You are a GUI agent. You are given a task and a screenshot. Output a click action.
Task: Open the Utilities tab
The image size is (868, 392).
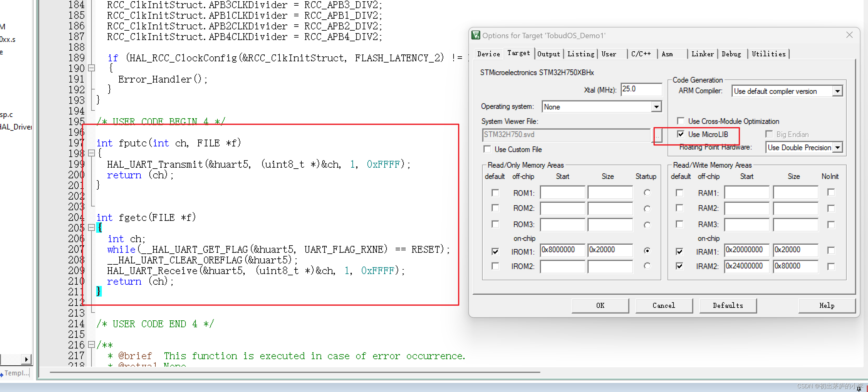point(768,54)
